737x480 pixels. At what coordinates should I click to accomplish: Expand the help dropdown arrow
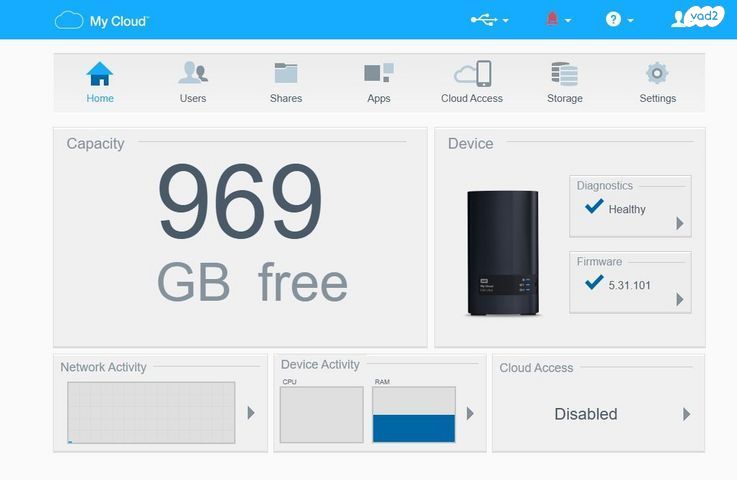pyautogui.click(x=630, y=20)
